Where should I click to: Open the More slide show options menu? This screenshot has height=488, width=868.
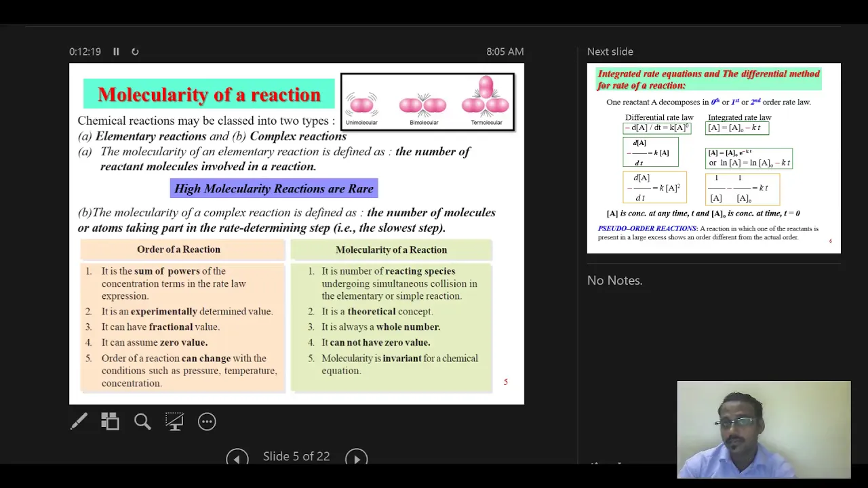(207, 422)
